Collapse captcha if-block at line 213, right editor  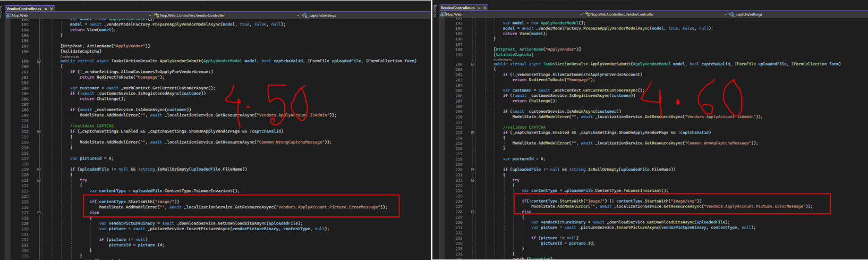click(473, 132)
